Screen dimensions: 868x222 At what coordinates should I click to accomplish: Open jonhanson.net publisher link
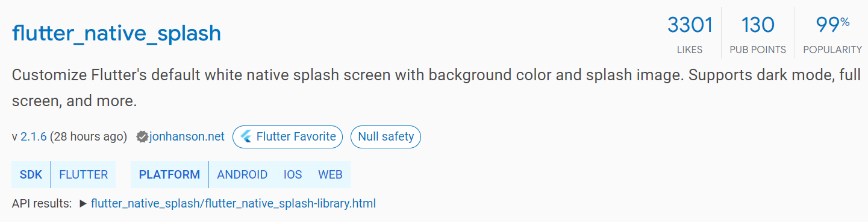click(x=186, y=137)
